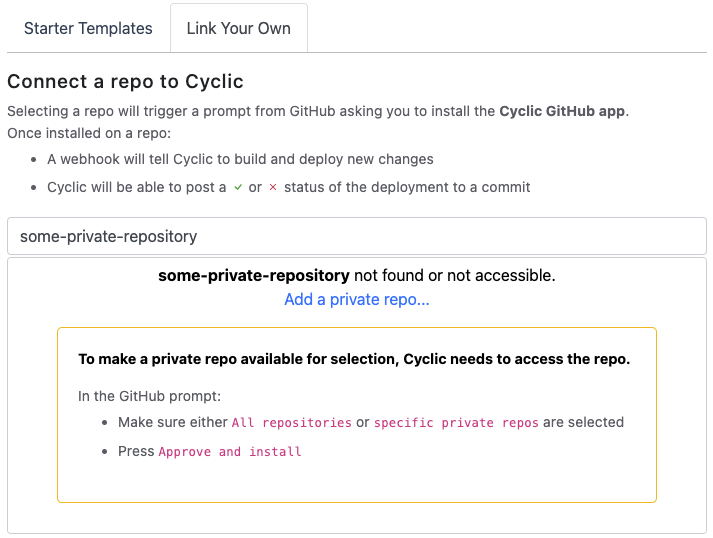Click the "All repositories" code label

coord(291,423)
